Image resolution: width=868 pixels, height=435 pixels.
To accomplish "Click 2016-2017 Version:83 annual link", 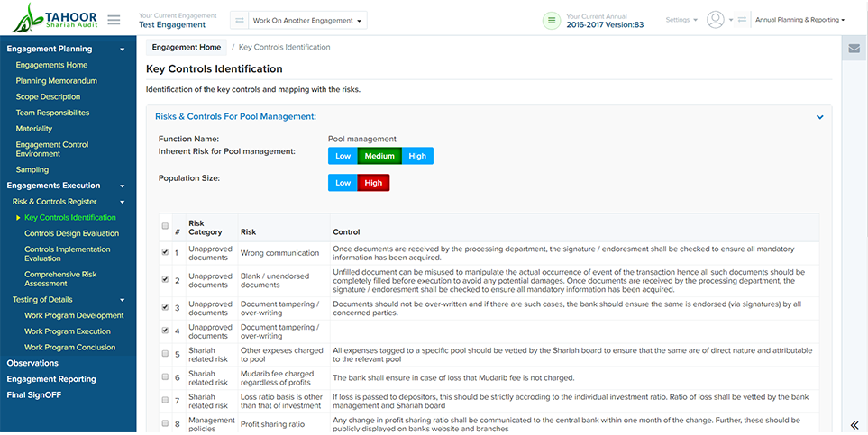I will (x=605, y=25).
